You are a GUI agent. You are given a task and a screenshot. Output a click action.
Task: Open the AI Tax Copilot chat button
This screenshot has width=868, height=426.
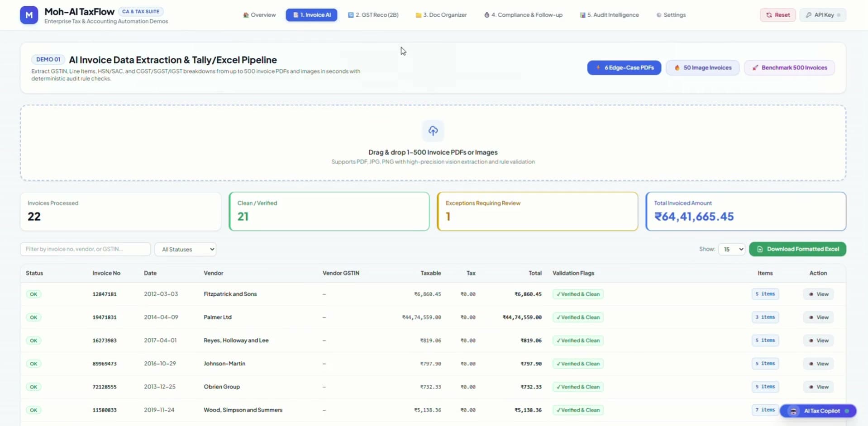(x=818, y=411)
